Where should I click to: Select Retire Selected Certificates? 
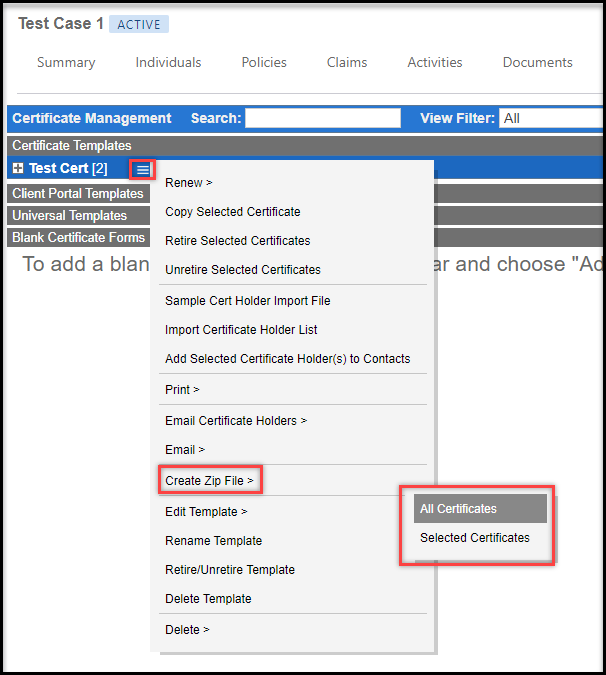coord(238,241)
